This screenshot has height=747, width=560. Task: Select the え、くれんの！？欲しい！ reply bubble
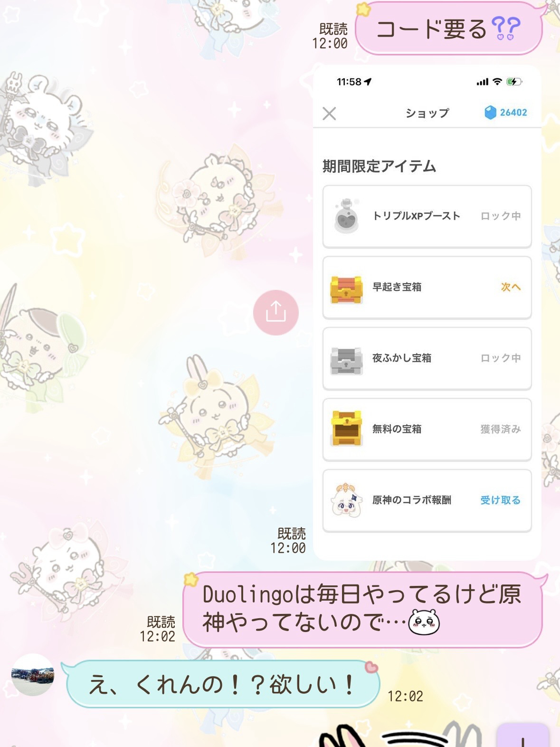pos(222,684)
